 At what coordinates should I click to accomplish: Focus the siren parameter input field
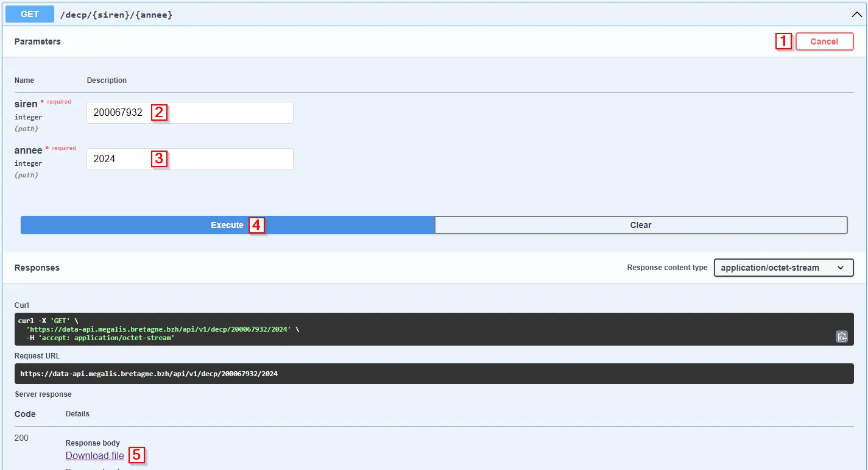click(190, 113)
